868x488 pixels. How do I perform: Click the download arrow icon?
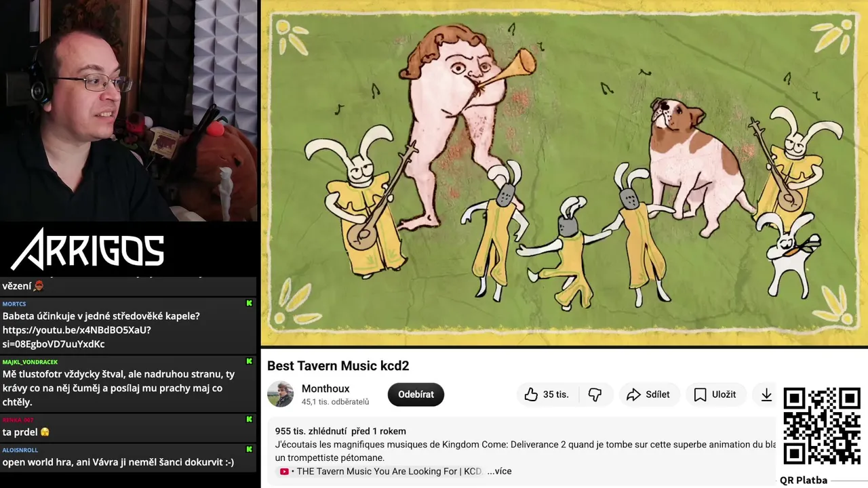coord(766,394)
